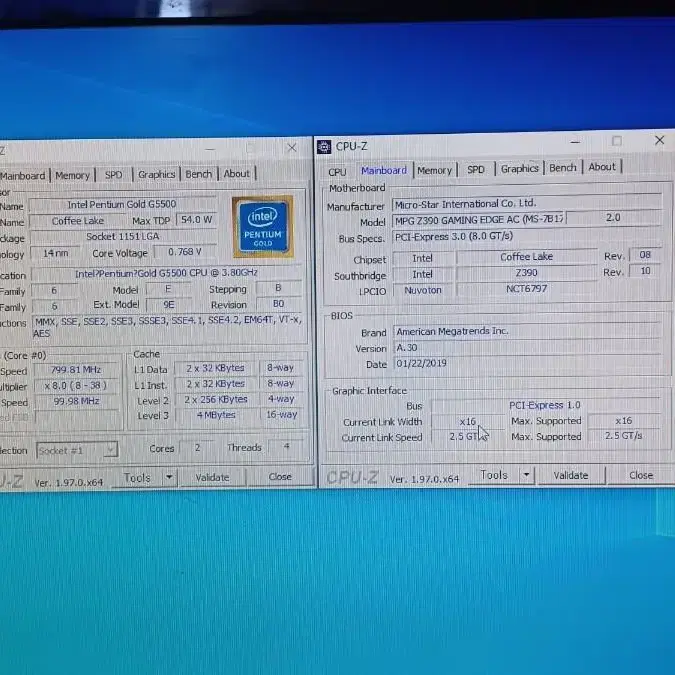This screenshot has width=675, height=675.
Task: Open the CPU tab in right CPU-Z window
Action: coord(337,172)
